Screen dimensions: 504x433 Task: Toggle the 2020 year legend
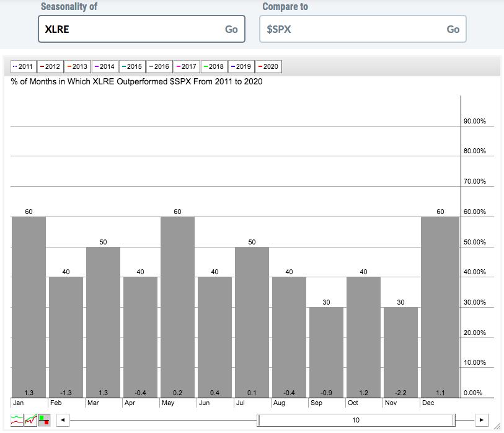point(268,66)
